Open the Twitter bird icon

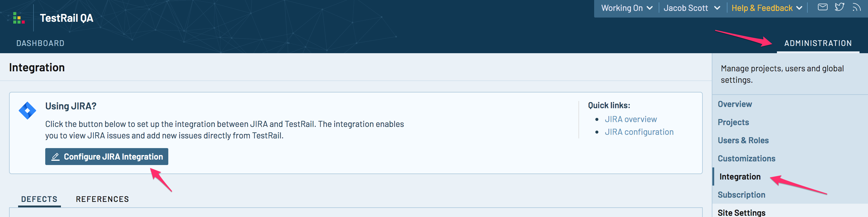click(x=839, y=7)
